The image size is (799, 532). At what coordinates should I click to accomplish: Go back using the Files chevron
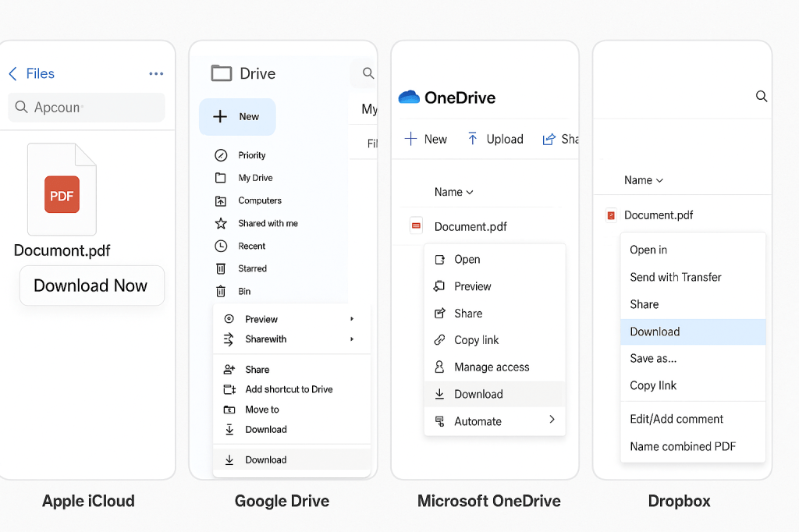tap(12, 74)
